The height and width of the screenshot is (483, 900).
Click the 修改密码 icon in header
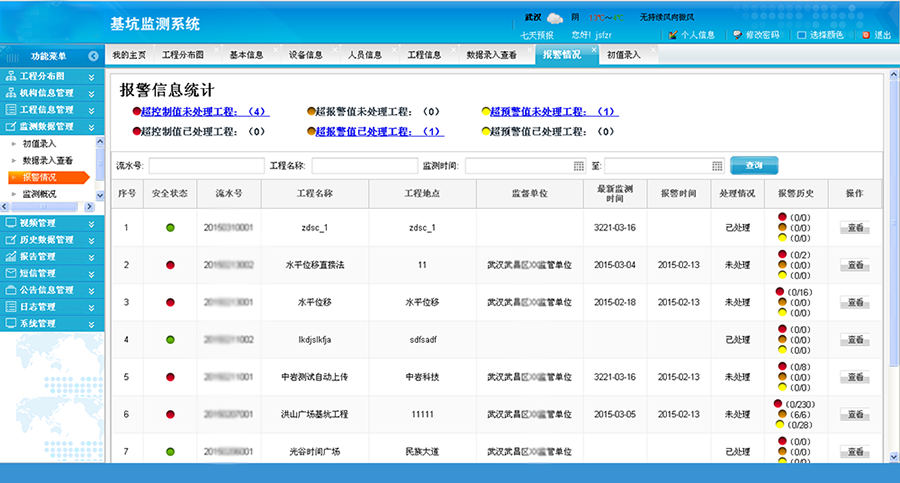point(736,34)
